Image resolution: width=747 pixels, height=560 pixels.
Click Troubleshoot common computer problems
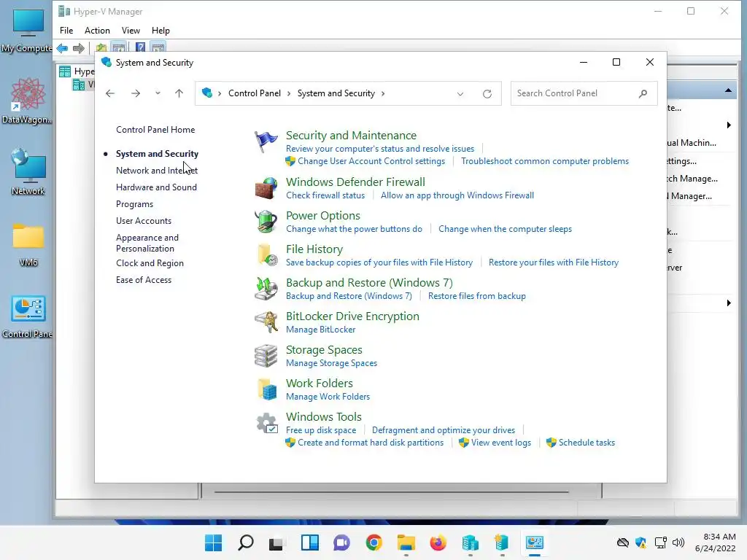coord(544,161)
